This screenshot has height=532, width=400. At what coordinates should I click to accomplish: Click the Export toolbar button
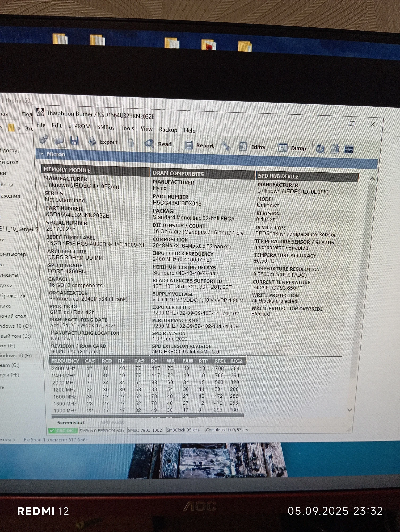[x=103, y=142]
